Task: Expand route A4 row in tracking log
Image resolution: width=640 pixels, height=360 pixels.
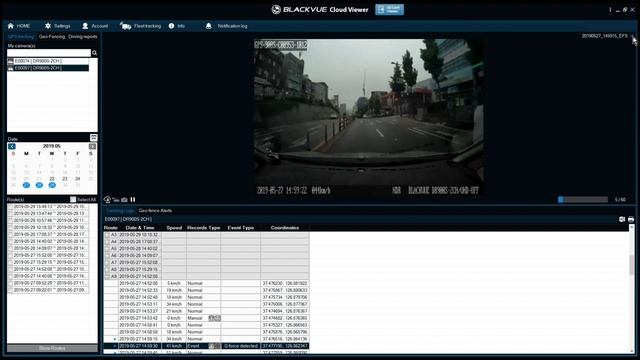Action: 107,242
